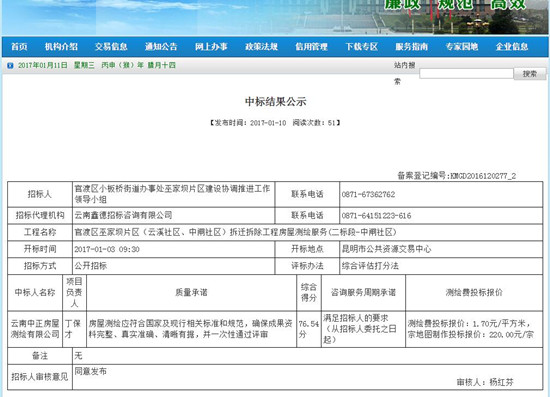Viewport: 550px width, 397px height.
Task: Select phone number 0871-67362762
Action: [368, 194]
